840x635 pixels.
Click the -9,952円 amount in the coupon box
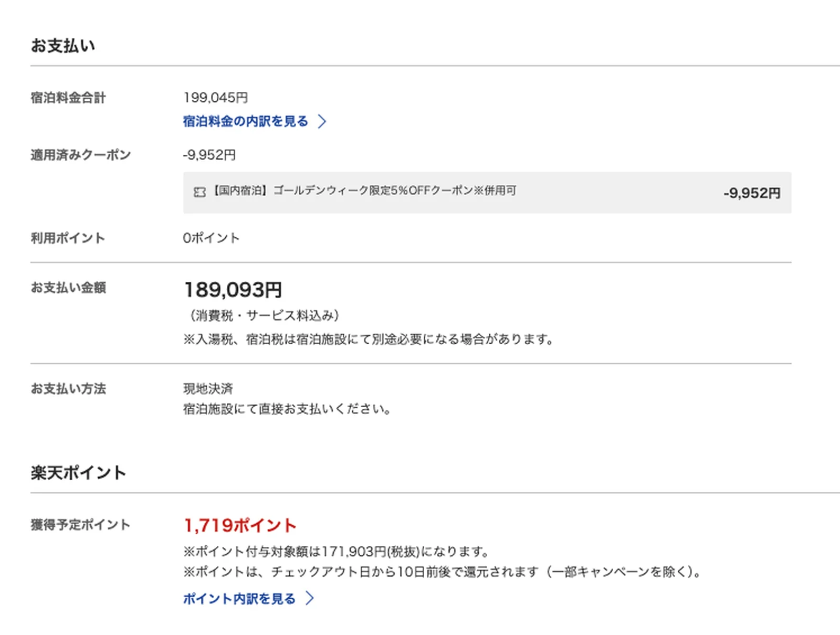click(752, 193)
